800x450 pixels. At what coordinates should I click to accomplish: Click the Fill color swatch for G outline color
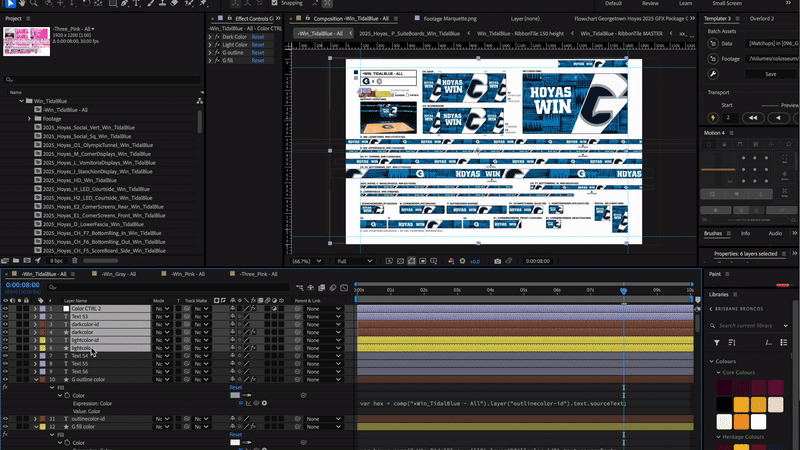click(x=235, y=395)
